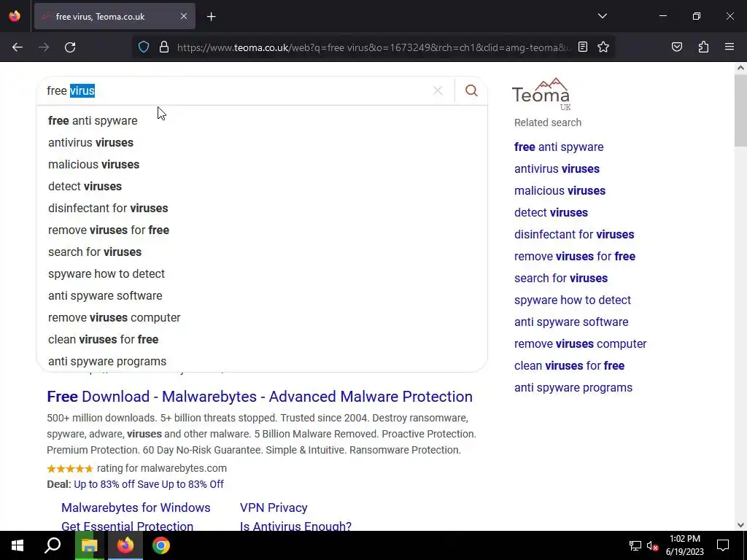Open the Firefox hamburger application menu
The height and width of the screenshot is (560, 747).
pyautogui.click(x=729, y=47)
